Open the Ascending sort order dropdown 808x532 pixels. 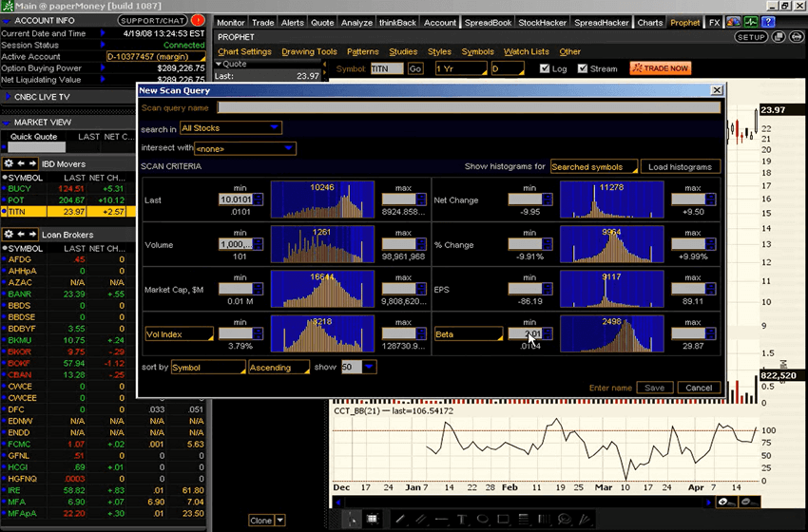tap(279, 368)
